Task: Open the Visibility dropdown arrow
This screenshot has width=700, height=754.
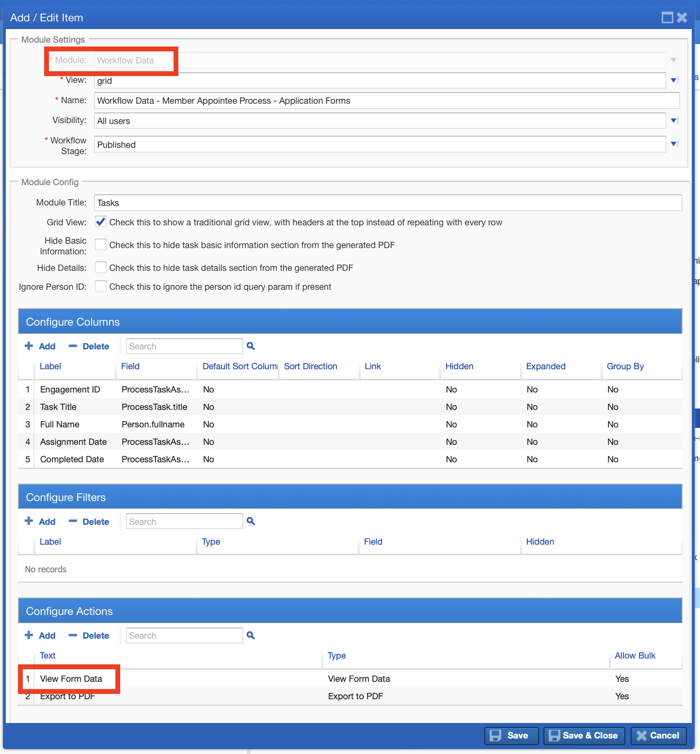Action: pos(674,121)
